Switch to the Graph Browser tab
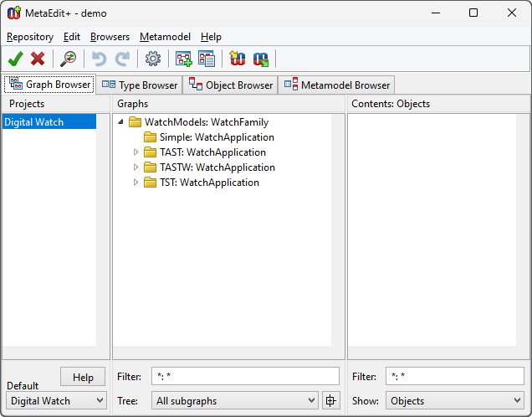 (49, 85)
